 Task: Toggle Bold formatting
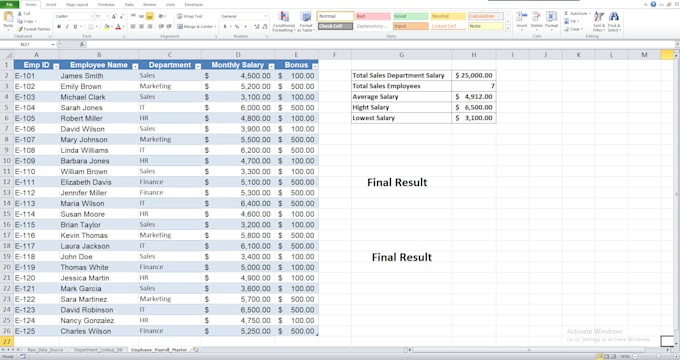pos(59,27)
